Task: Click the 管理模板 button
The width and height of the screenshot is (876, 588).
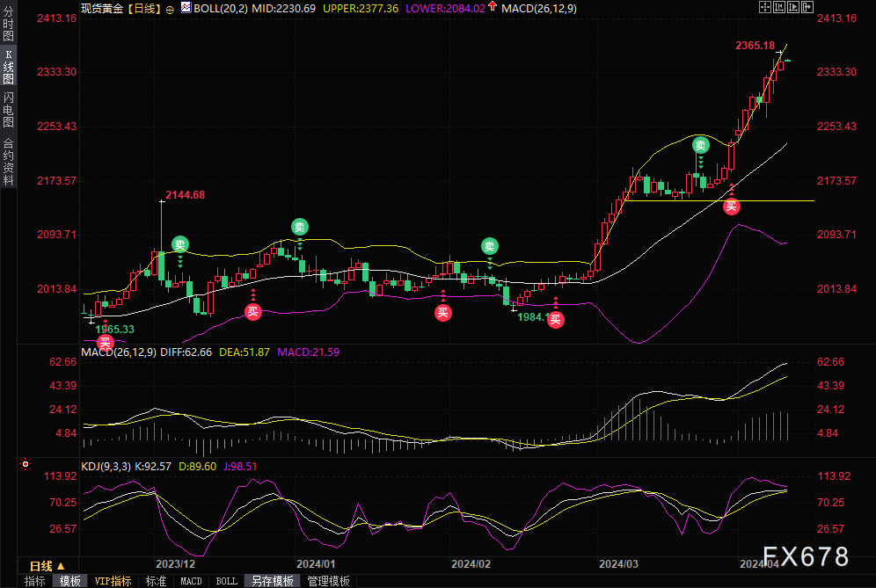Action: coord(329,581)
